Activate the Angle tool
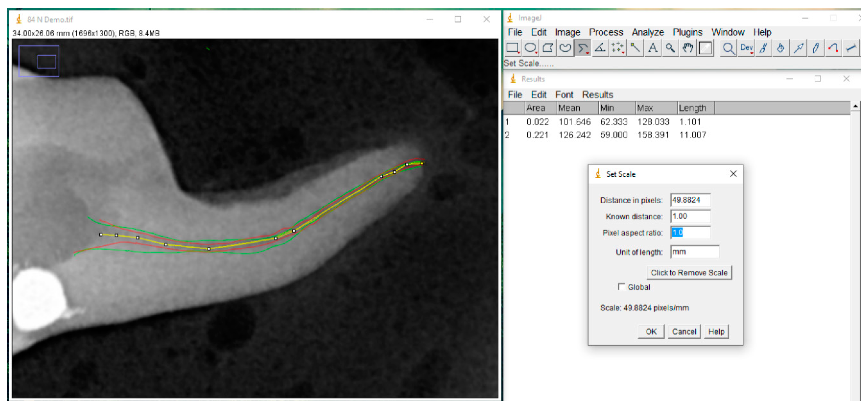 600,48
